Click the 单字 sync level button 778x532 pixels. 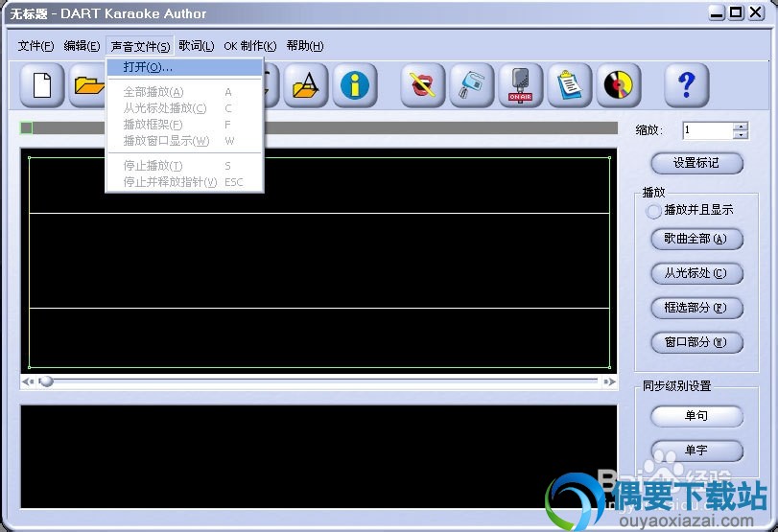coord(696,451)
